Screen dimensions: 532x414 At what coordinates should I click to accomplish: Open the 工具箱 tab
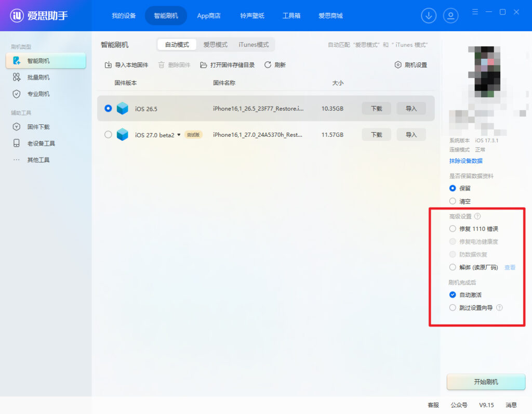tap(291, 16)
